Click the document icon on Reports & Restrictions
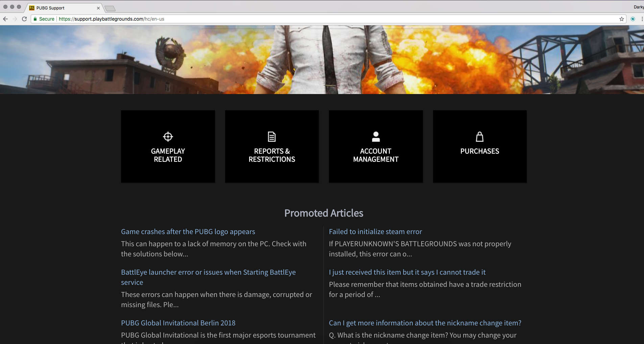644x344 pixels. coord(272,137)
